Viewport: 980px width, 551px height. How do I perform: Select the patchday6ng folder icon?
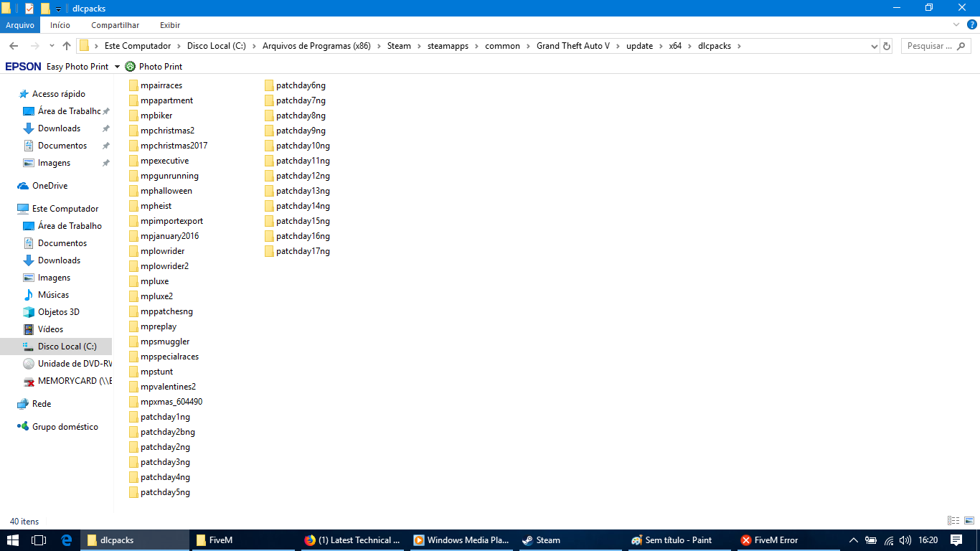(x=269, y=85)
